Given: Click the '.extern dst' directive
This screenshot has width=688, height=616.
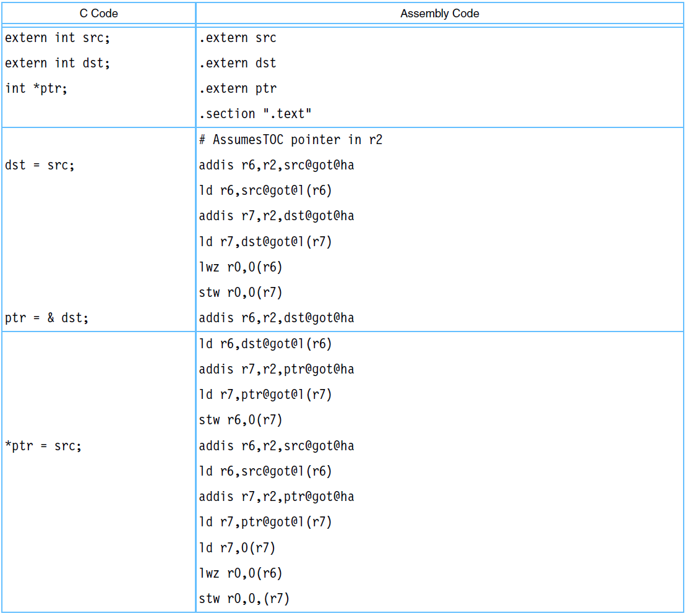Looking at the screenshot, I should pyautogui.click(x=238, y=63).
